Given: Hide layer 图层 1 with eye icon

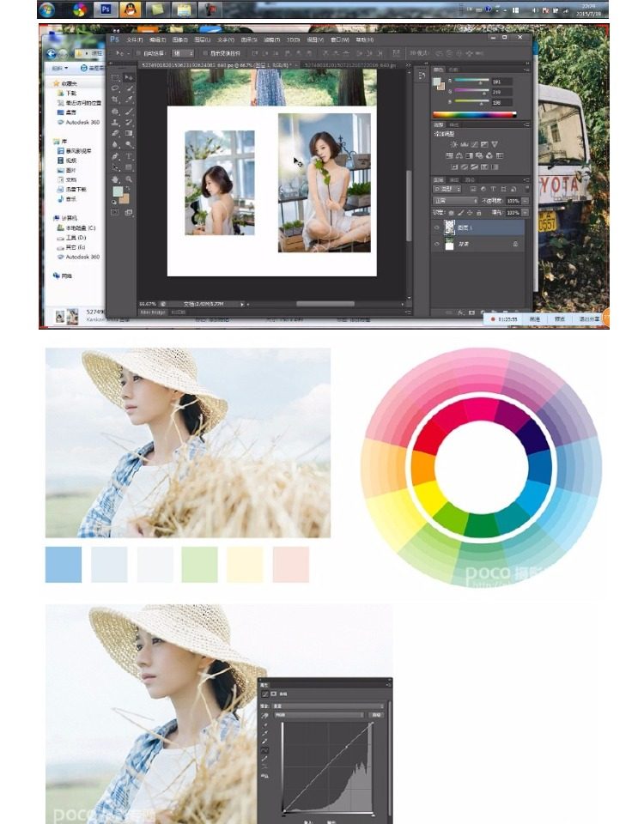Looking at the screenshot, I should [x=436, y=227].
